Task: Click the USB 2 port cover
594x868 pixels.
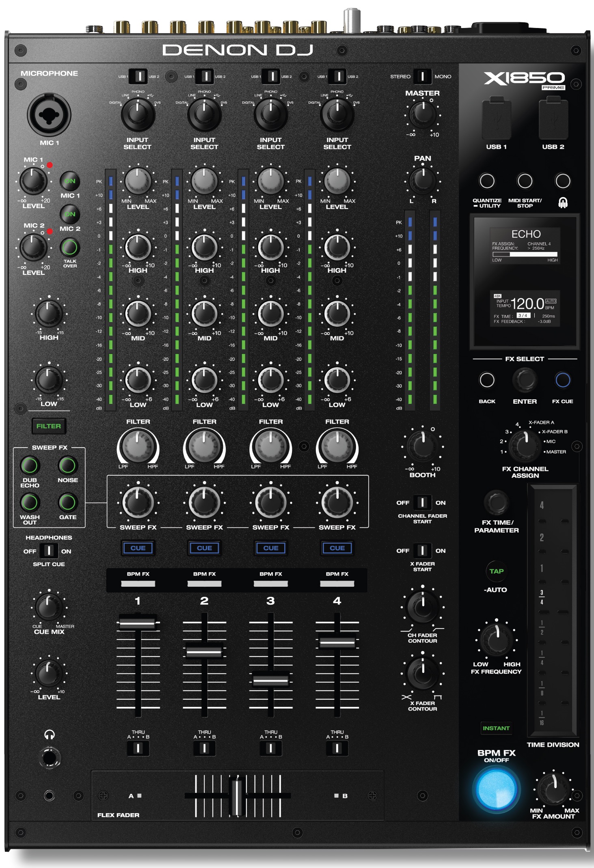Action: tap(553, 118)
